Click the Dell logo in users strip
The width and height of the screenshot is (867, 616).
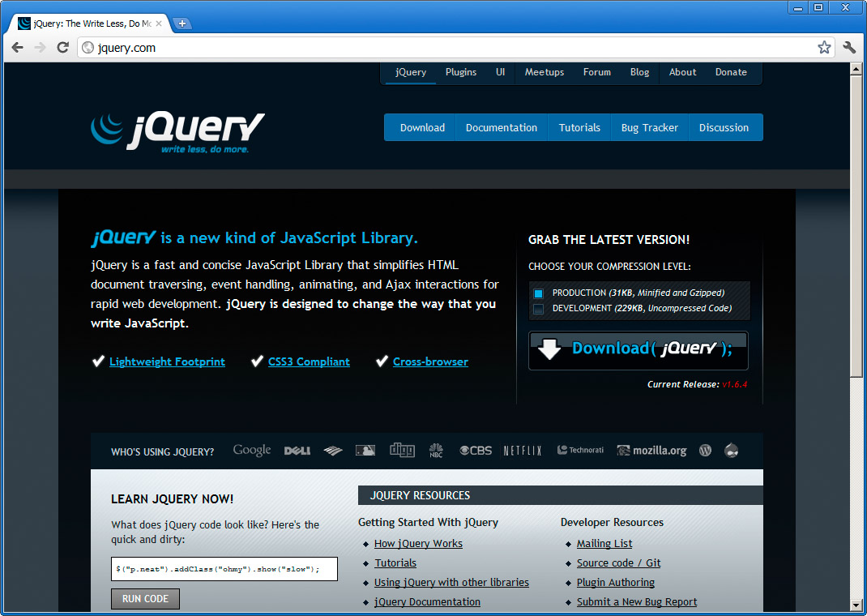(297, 451)
